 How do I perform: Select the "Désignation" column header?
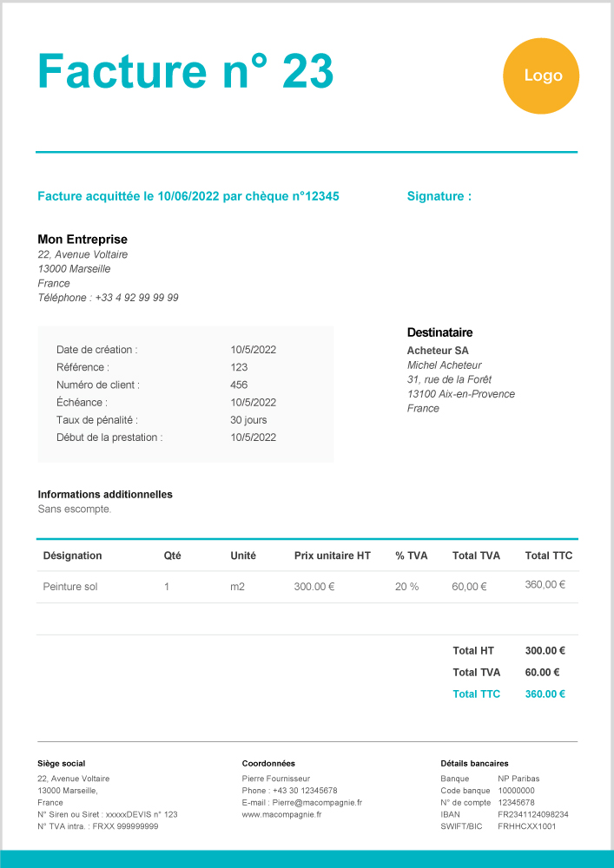(72, 556)
